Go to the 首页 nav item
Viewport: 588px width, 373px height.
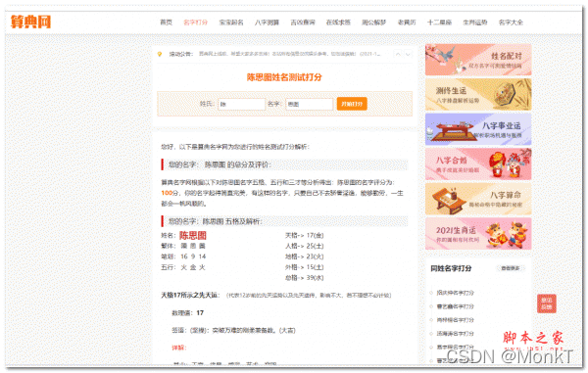(x=167, y=23)
